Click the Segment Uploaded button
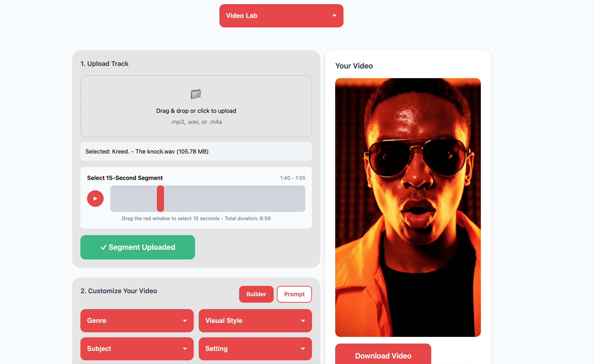This screenshot has height=364, width=595. (138, 247)
